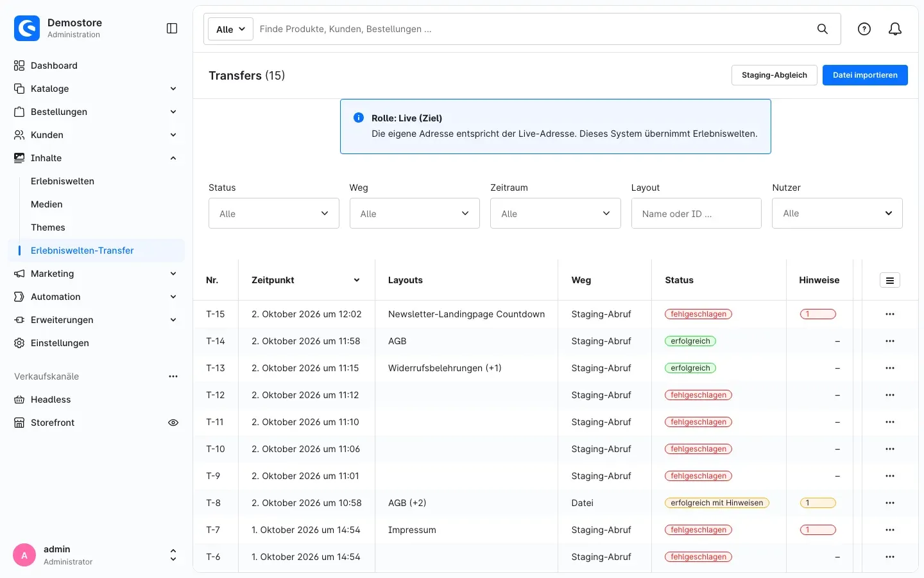Image resolution: width=924 pixels, height=578 pixels.
Task: Click the Hinweise badge for T-15
Action: pos(818,314)
